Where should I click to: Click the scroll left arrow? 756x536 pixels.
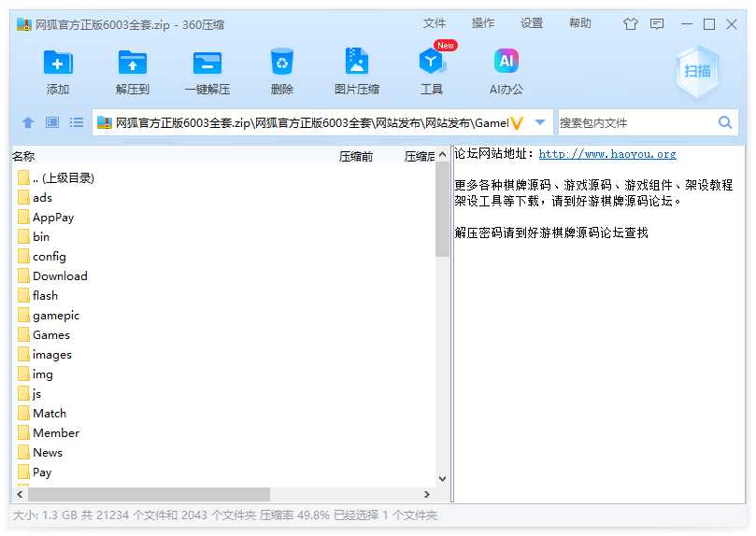pyautogui.click(x=20, y=494)
